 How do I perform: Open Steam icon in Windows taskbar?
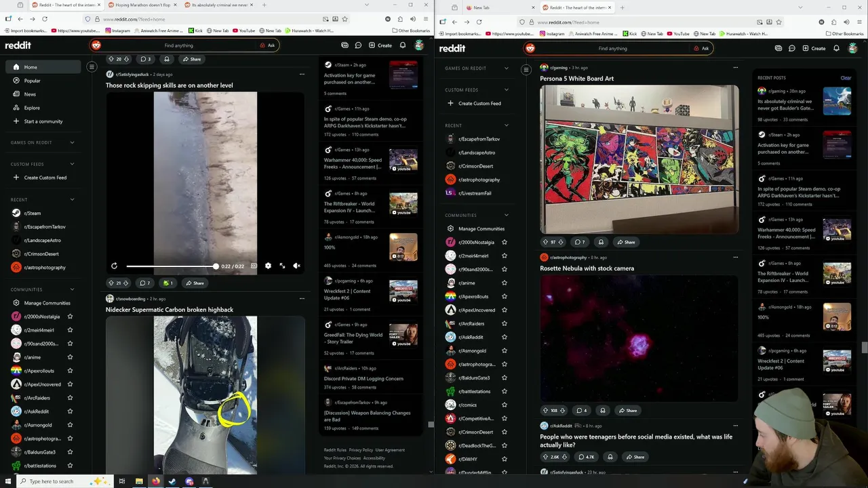(x=172, y=481)
